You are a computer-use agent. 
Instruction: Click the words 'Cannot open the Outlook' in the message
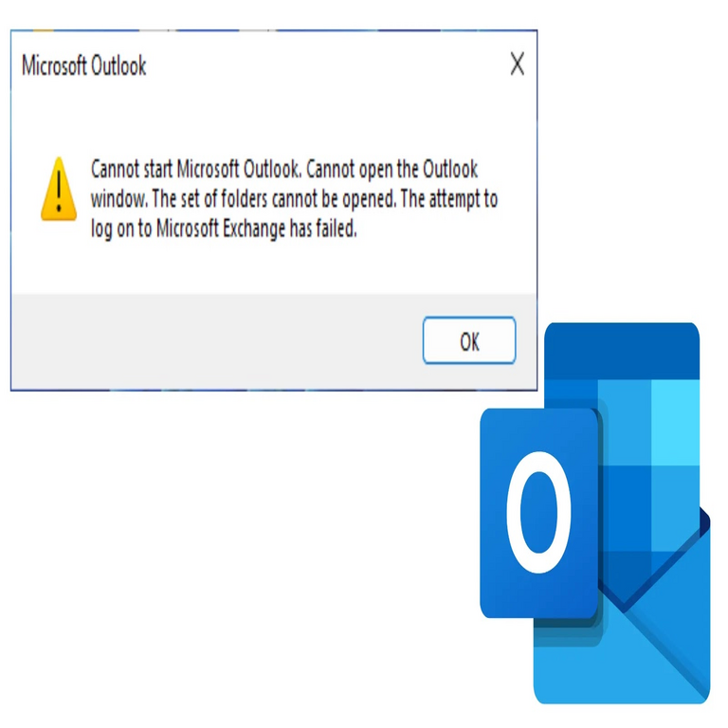(x=391, y=169)
